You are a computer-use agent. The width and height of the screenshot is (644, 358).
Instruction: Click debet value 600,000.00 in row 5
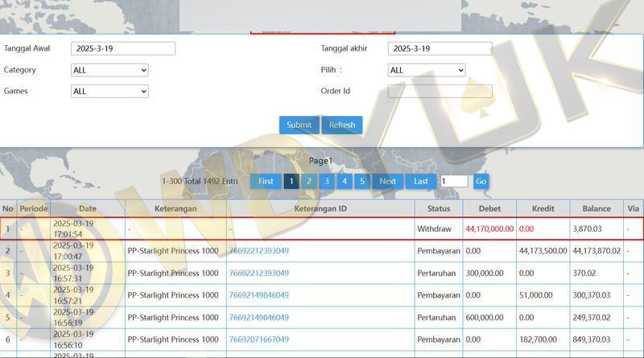coord(485,317)
